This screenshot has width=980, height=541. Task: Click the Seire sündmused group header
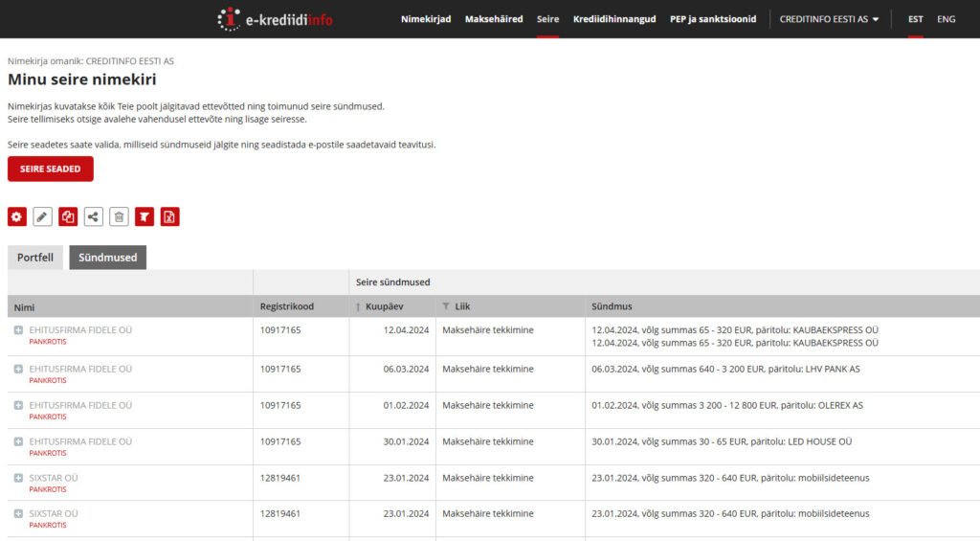tap(393, 282)
